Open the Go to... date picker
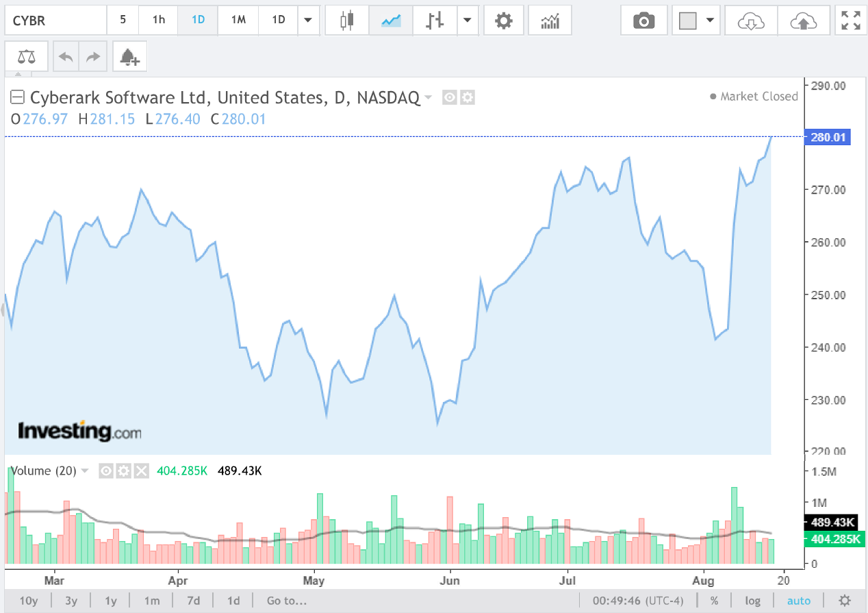868x613 pixels. (287, 601)
